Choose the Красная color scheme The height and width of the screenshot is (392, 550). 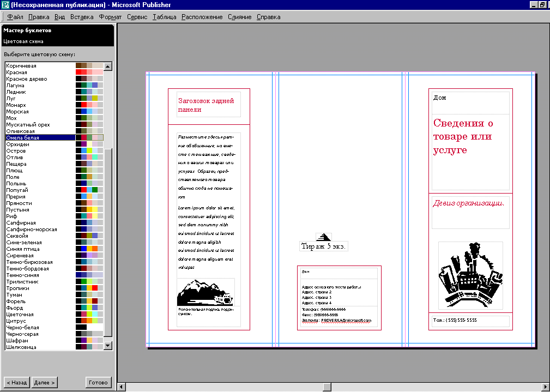click(17, 73)
